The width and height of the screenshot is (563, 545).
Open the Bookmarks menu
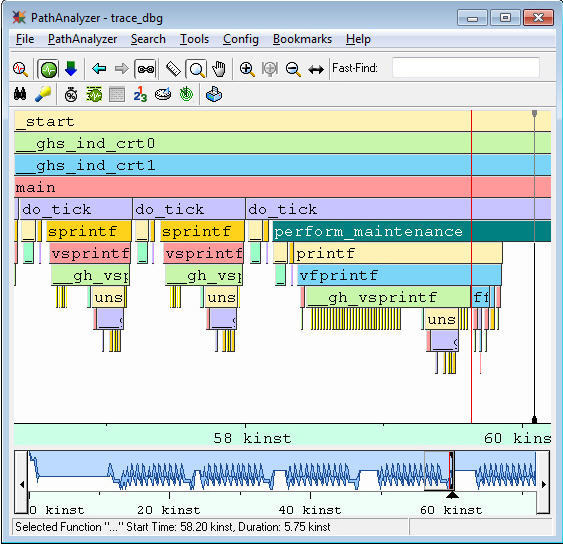tap(302, 39)
